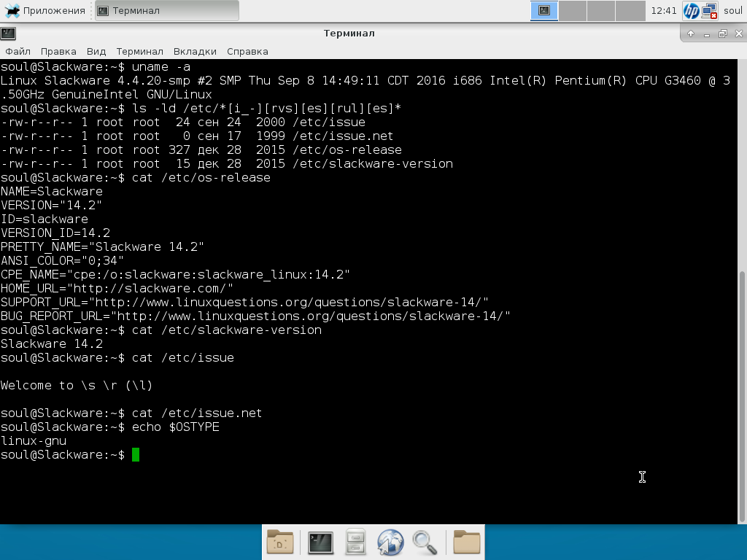Click the line VERSION_ID=14.2
The height and width of the screenshot is (560, 747).
point(55,233)
